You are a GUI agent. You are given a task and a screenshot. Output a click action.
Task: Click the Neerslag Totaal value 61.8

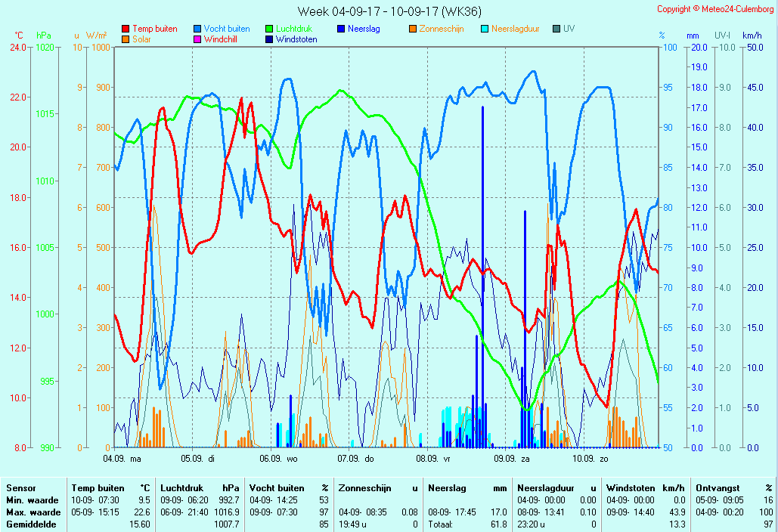498,524
